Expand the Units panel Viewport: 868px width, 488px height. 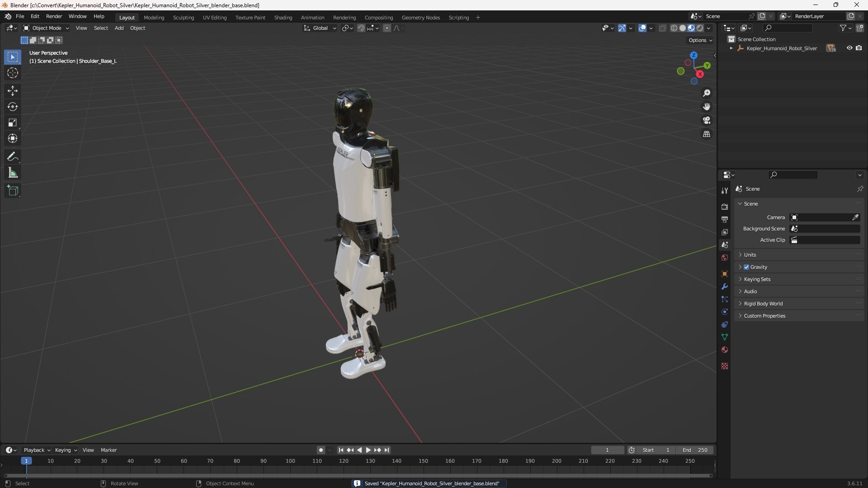coord(750,255)
